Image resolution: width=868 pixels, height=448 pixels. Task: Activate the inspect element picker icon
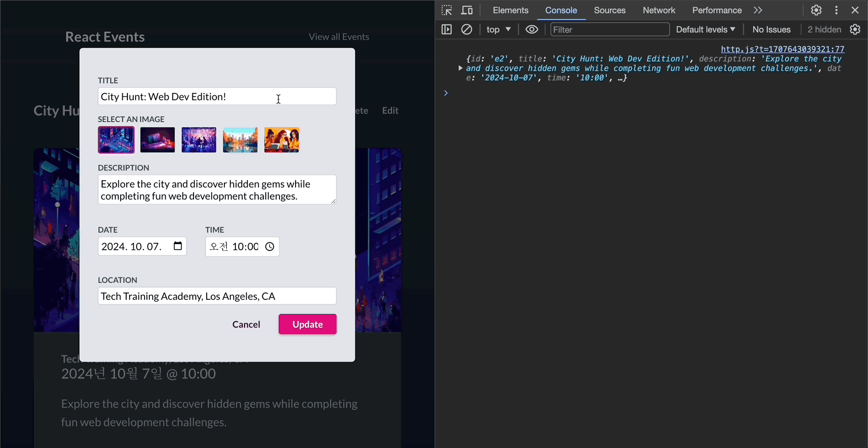(447, 10)
